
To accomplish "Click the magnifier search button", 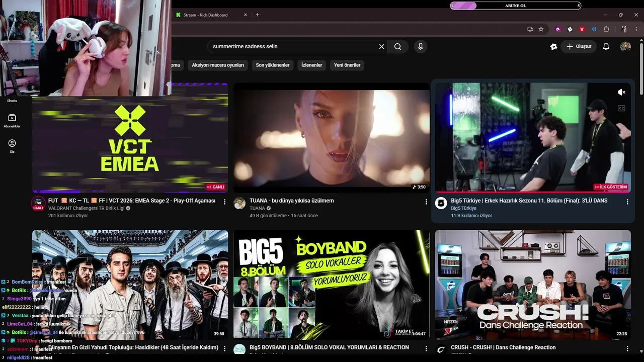I will [x=397, y=47].
